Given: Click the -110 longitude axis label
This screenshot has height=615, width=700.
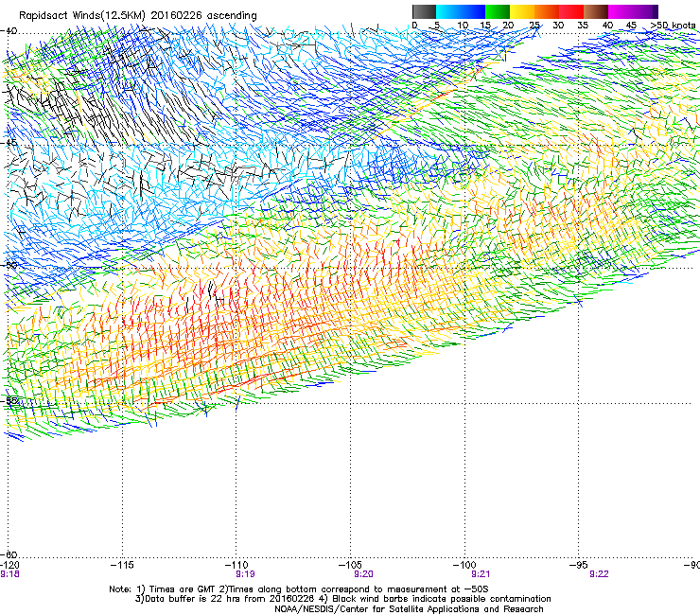Looking at the screenshot, I should [x=236, y=565].
